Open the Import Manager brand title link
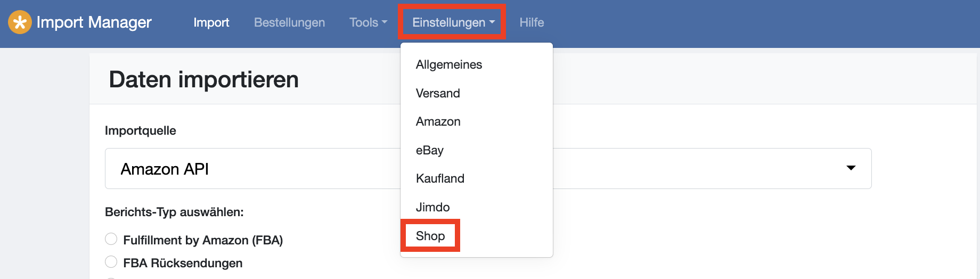The image size is (980, 279). pos(94,22)
